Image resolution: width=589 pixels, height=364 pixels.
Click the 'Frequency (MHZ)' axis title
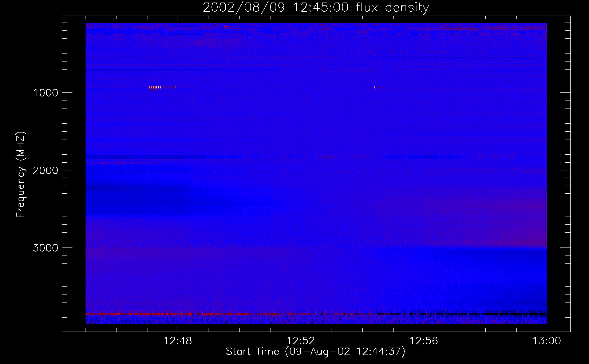[x=21, y=175]
